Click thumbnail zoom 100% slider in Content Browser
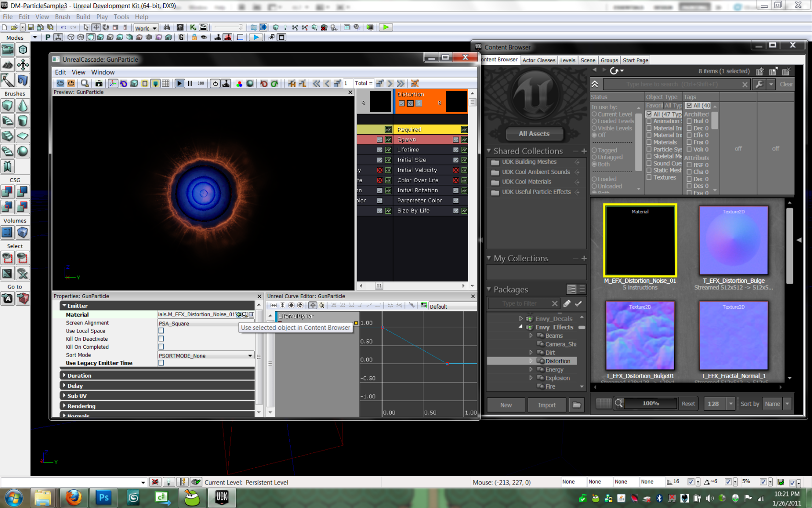 click(x=651, y=404)
